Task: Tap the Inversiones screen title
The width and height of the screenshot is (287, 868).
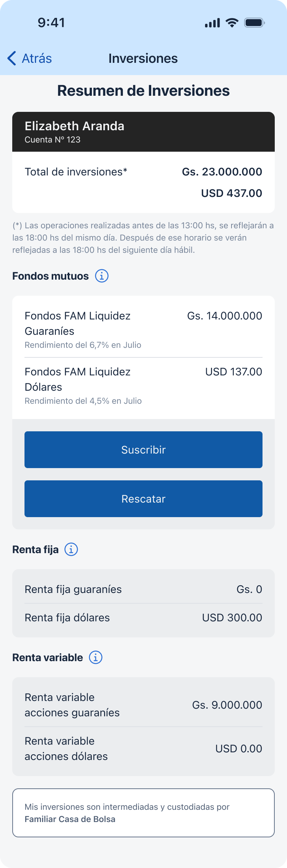Action: (x=143, y=58)
